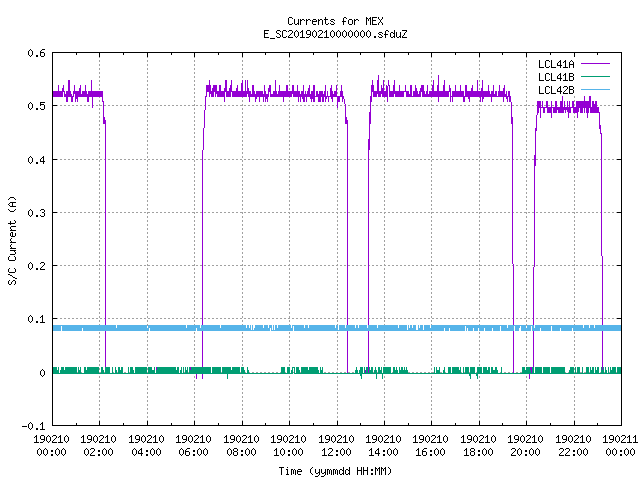Screen dimensions: 640x480
Task: Click the 190210 10:00 x-axis tick label
Action: pos(289,446)
